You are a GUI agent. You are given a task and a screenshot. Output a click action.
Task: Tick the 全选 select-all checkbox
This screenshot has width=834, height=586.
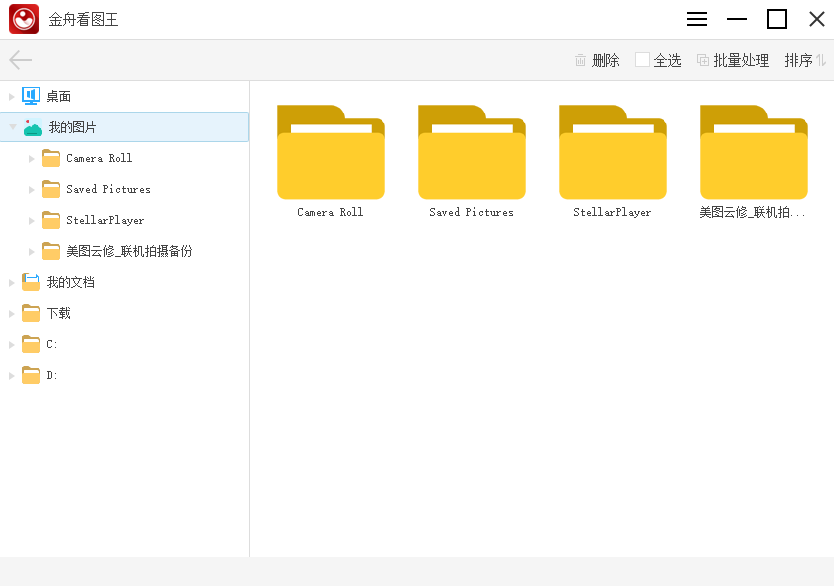click(x=642, y=60)
